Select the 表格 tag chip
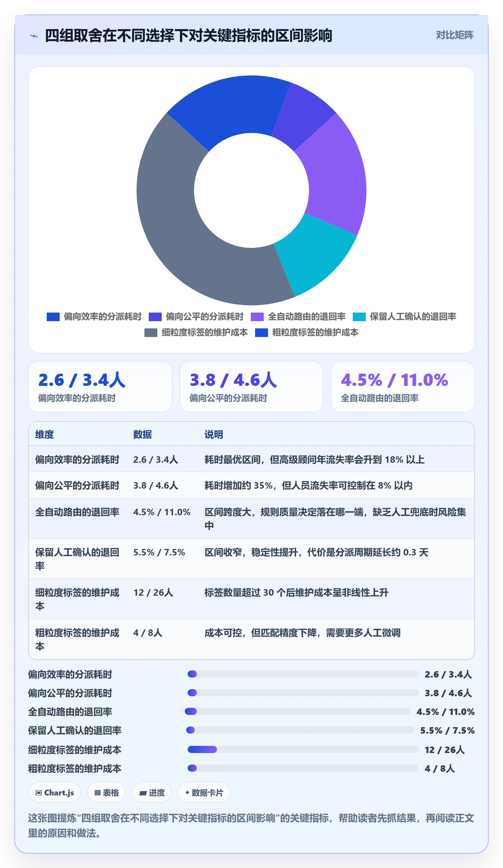Viewport: 503px width, 868px height. pyautogui.click(x=106, y=793)
